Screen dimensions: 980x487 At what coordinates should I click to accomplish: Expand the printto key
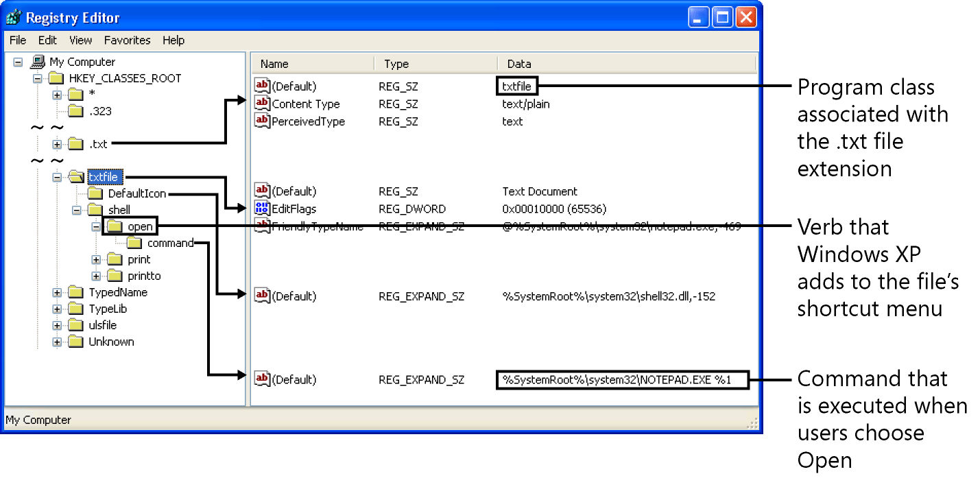point(97,276)
